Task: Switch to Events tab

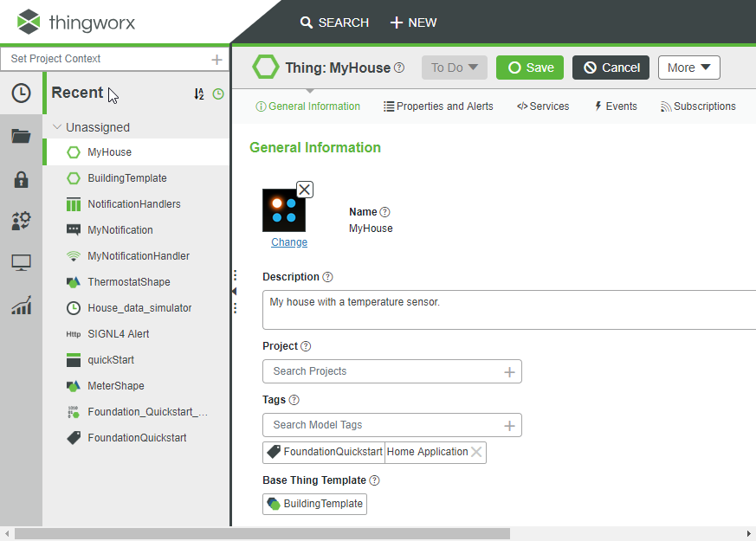Action: (616, 106)
